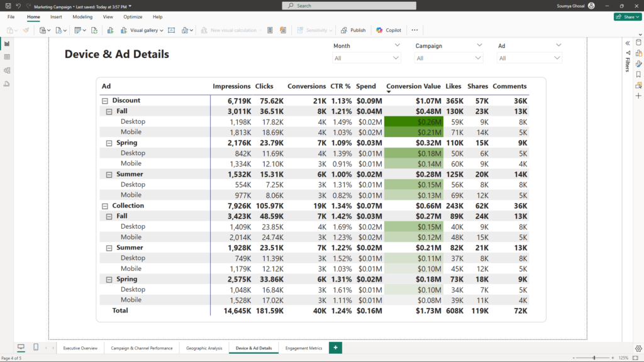Switch to Table view icon in sidebar
644x362 pixels.
point(7,57)
